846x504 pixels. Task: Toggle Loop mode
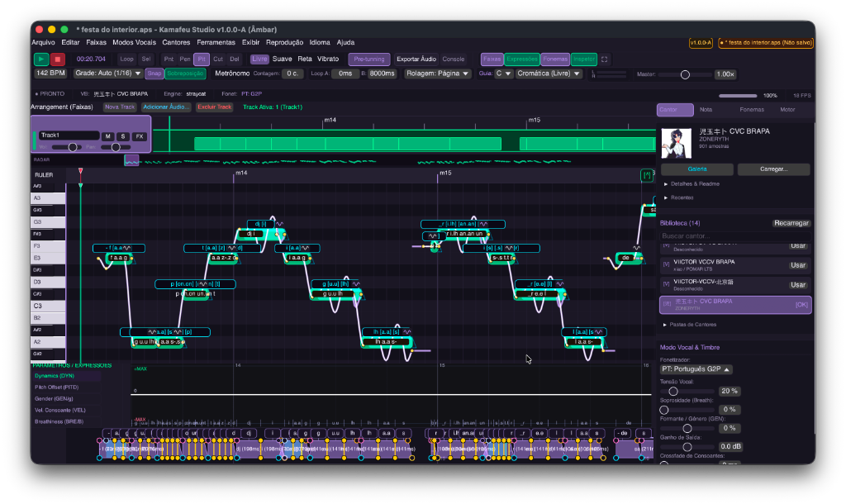126,59
